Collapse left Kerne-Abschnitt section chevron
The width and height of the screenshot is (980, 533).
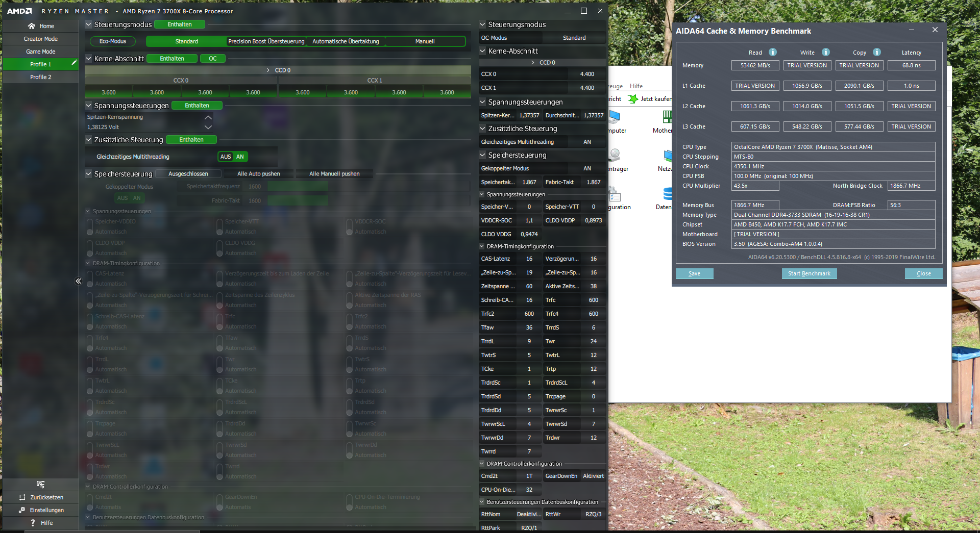(88, 59)
